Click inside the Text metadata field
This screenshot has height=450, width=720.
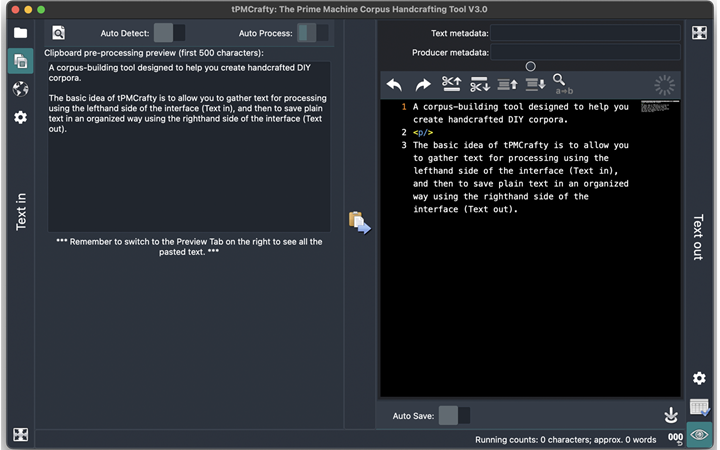point(585,33)
